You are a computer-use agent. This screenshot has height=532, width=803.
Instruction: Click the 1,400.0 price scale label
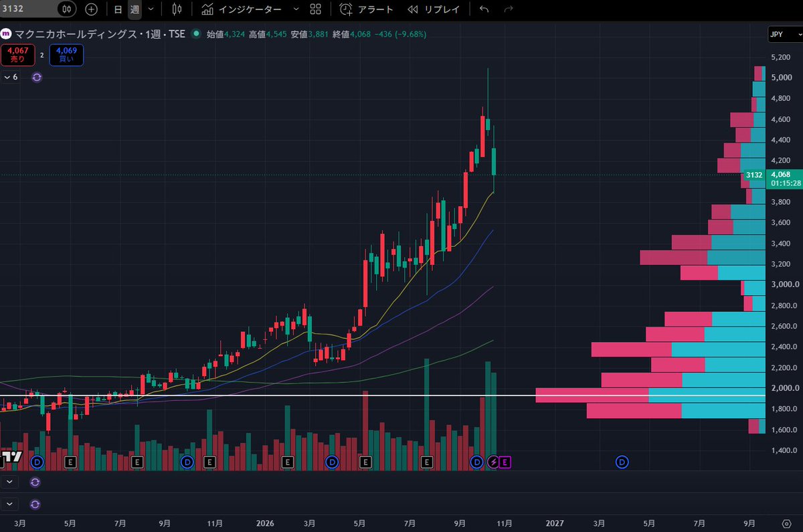(x=783, y=450)
